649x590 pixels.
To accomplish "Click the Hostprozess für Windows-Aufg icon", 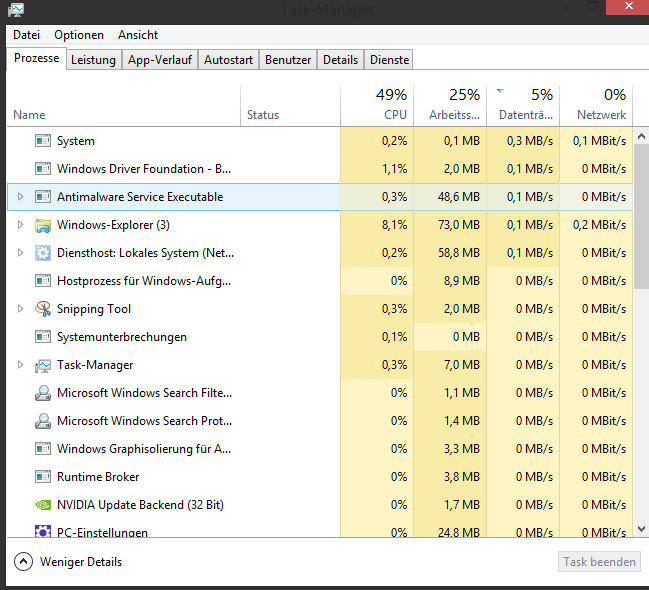I will (x=43, y=281).
